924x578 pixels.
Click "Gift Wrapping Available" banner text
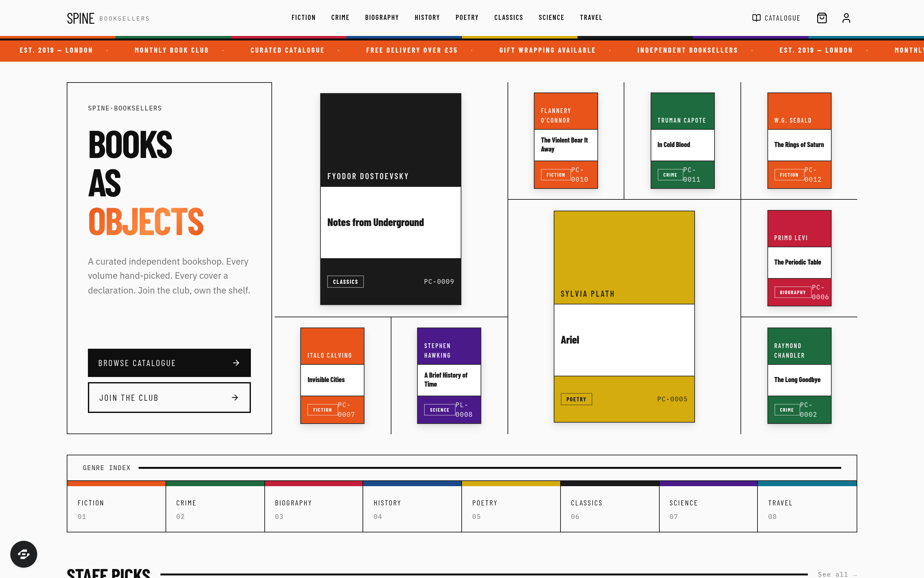tap(547, 50)
